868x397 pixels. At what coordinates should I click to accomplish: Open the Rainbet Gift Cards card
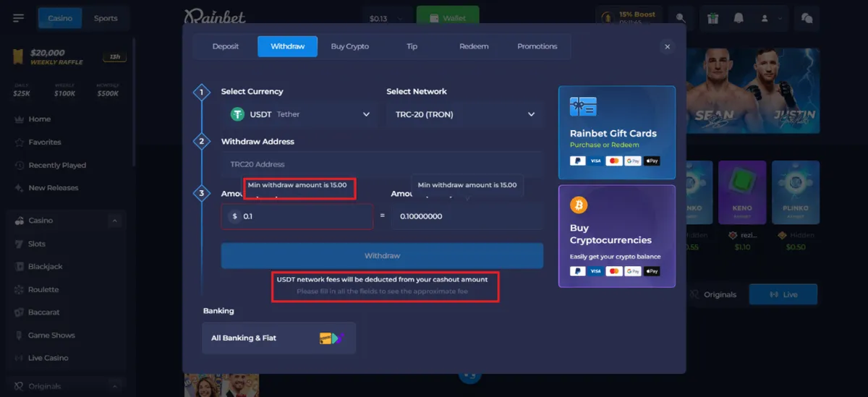[617, 133]
